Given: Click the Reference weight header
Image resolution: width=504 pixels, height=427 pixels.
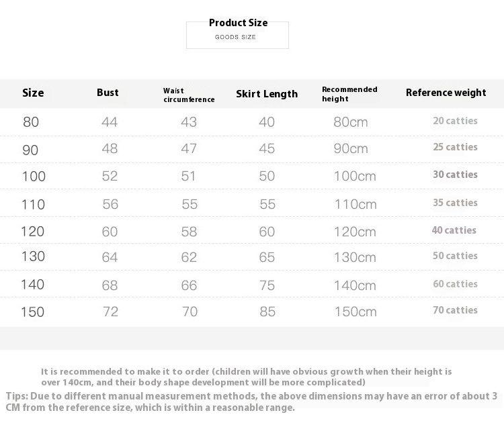Looking at the screenshot, I should 446,93.
